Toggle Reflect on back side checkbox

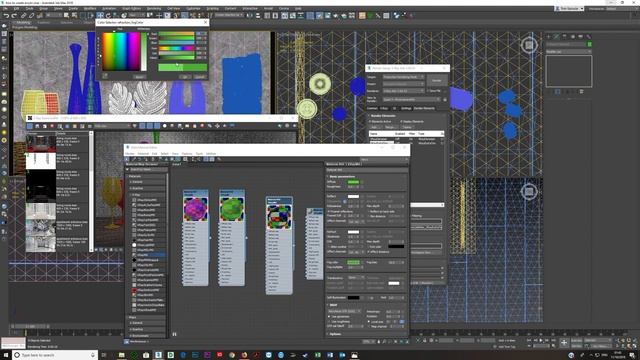369,211
